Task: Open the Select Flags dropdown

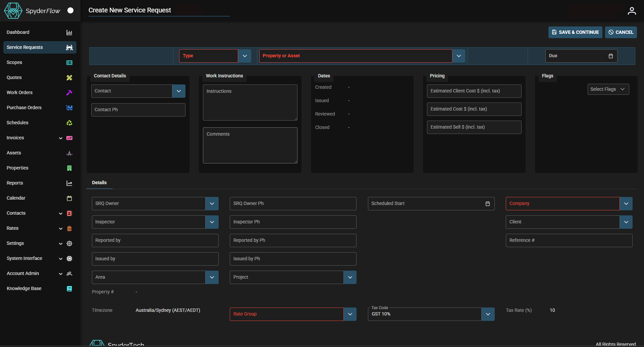Action: click(608, 89)
